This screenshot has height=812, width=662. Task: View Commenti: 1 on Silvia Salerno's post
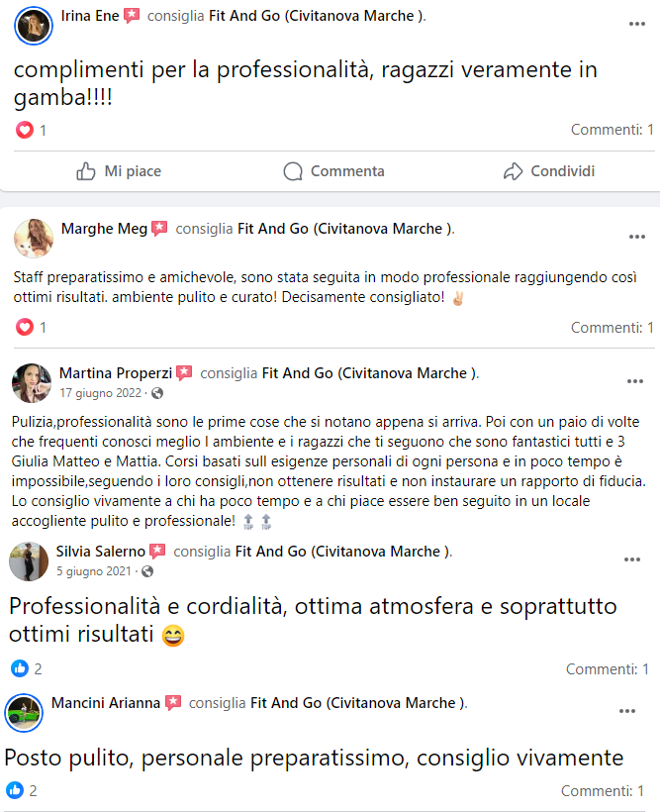(x=608, y=669)
